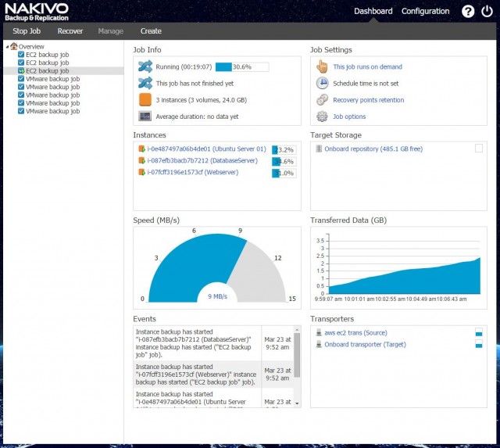Collapse the Overview tree node
Image resolution: width=500 pixels, height=448 pixels.
(7, 47)
